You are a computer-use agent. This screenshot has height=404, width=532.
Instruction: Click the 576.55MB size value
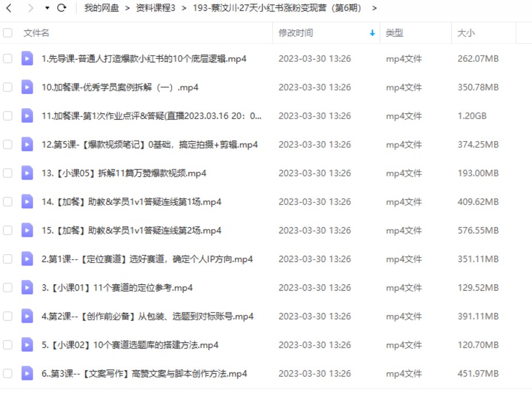pyautogui.click(x=478, y=231)
